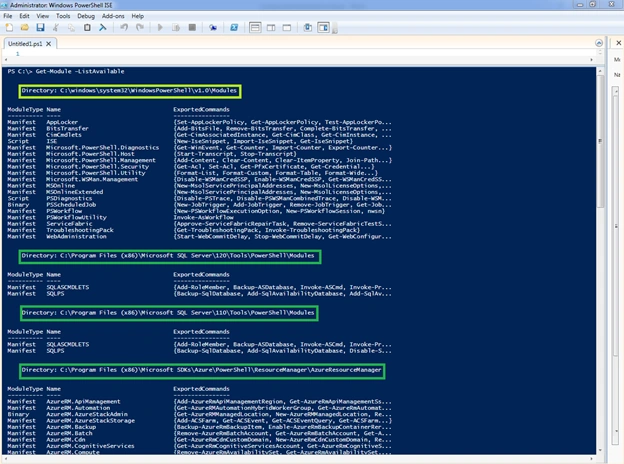Click the Microsoft.WSMan.Management module name

[92, 179]
